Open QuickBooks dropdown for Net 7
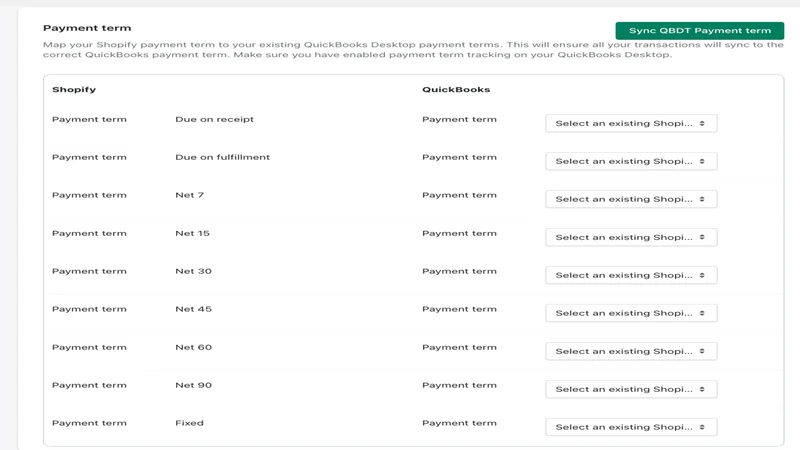 click(x=631, y=199)
